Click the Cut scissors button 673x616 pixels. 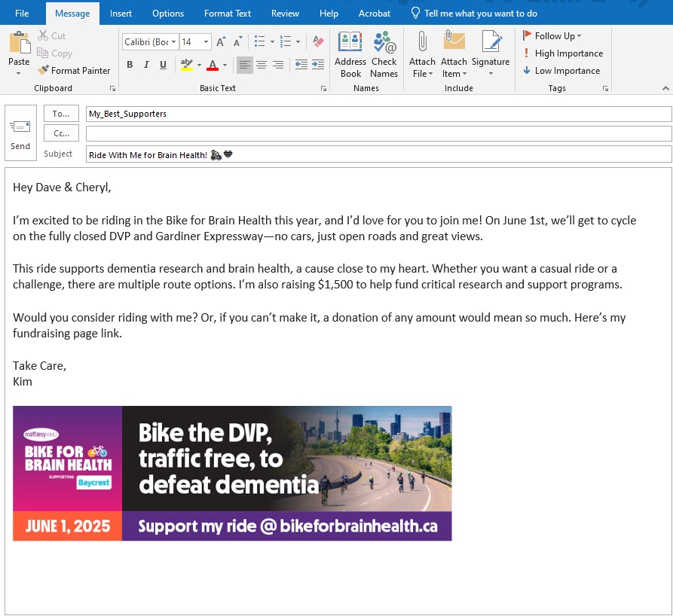click(x=51, y=35)
